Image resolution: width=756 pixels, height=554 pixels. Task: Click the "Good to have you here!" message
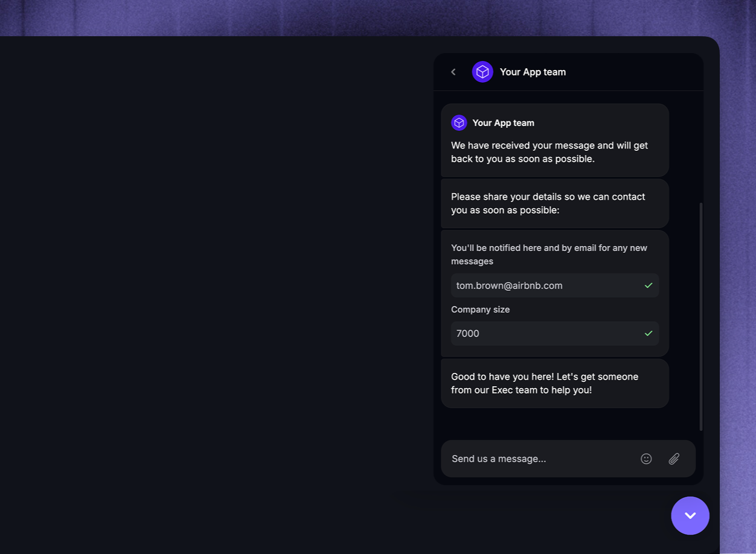click(555, 383)
